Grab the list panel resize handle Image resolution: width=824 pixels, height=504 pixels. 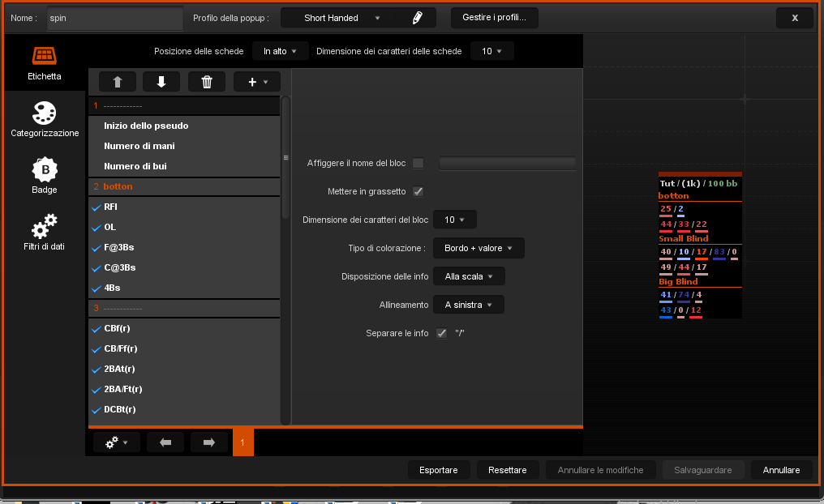click(285, 157)
